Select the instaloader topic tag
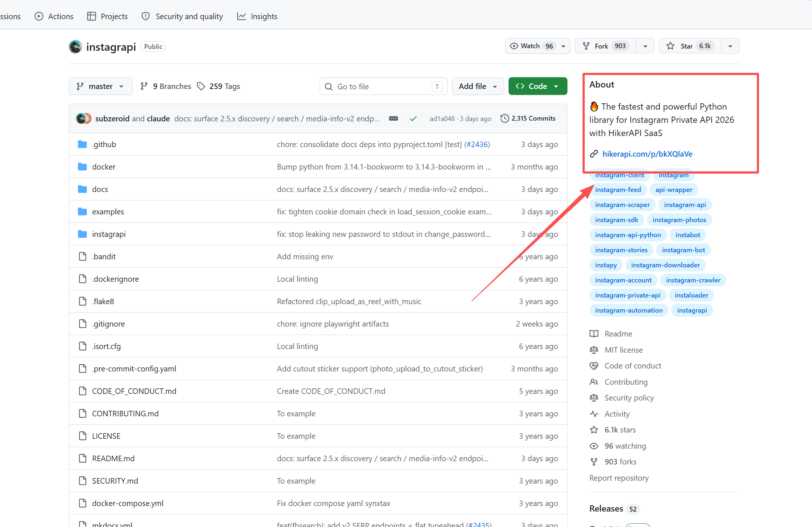 [691, 295]
